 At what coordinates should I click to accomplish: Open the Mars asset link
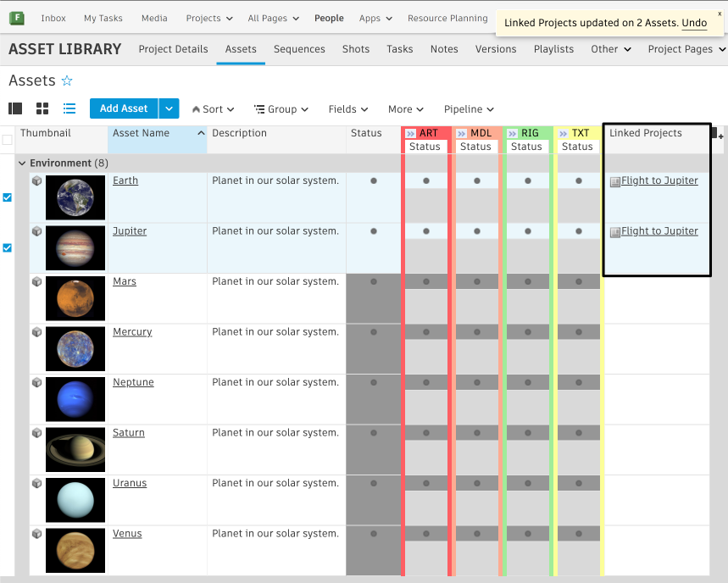coord(125,281)
